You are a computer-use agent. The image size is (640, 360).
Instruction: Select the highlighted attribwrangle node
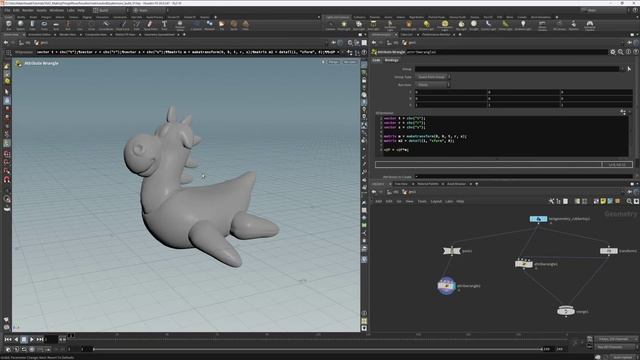pyautogui.click(x=447, y=286)
